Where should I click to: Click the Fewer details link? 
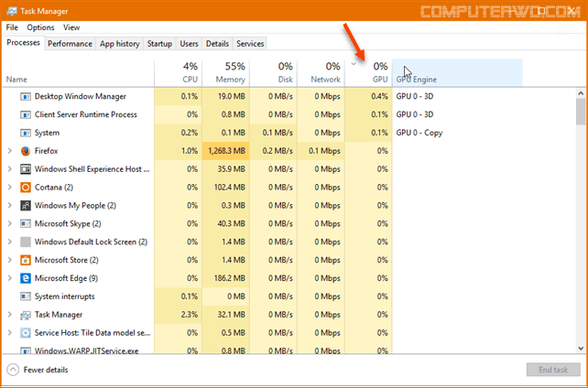click(46, 370)
